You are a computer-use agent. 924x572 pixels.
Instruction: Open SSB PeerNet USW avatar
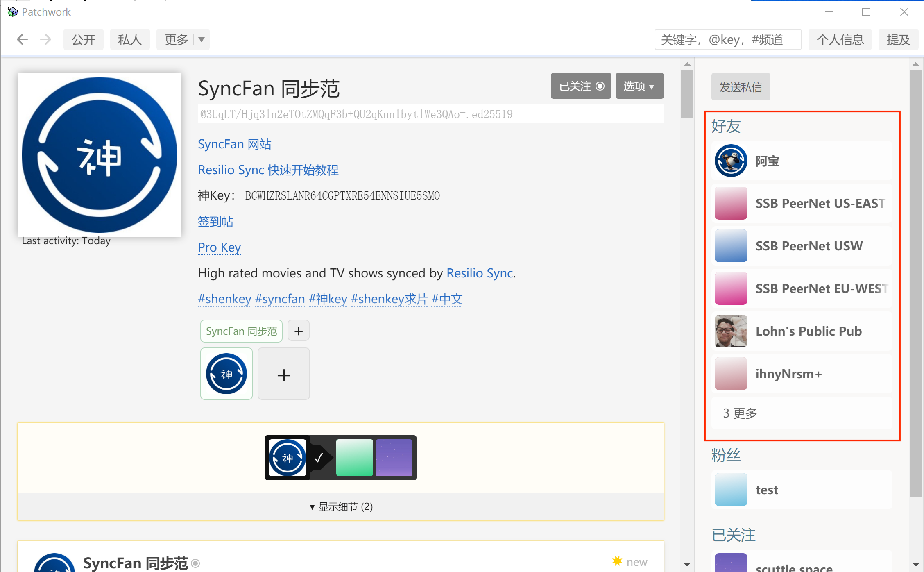click(731, 246)
